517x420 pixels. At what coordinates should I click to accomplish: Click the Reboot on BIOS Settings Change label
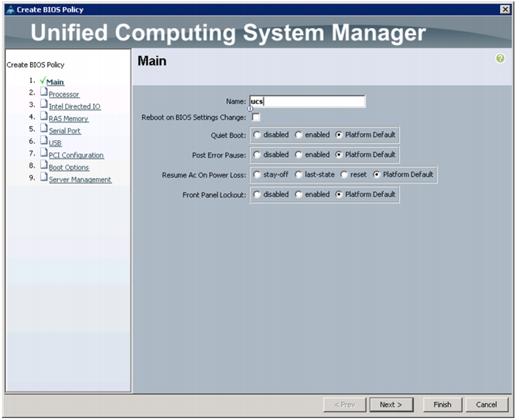click(194, 117)
